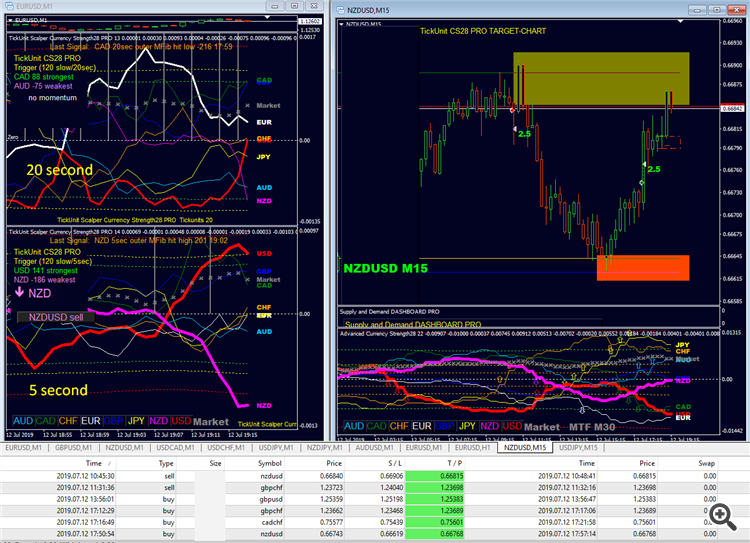Click the open price 0.66743
The image size is (750, 543).
331,533
